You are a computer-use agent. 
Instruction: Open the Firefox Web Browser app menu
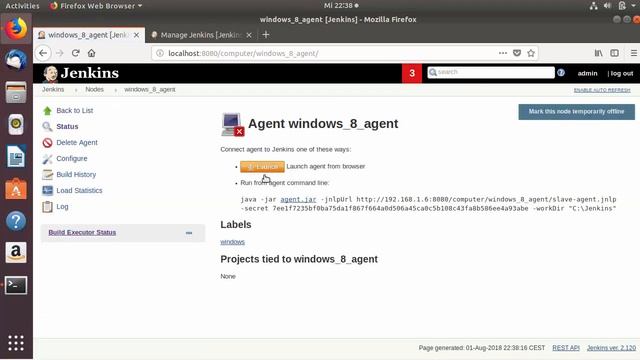pos(96,6)
